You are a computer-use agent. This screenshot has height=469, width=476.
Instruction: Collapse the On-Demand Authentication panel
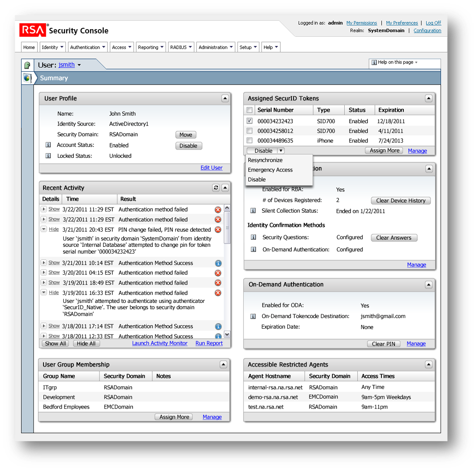point(428,284)
